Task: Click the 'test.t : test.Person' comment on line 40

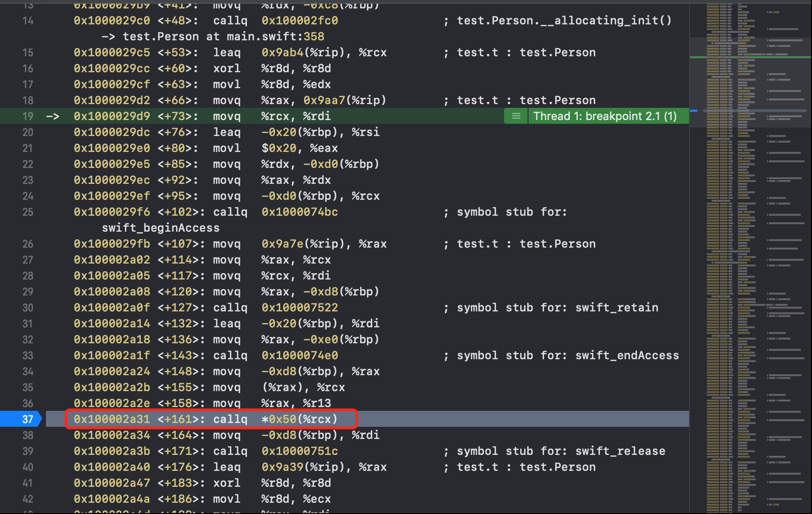Action: [526, 467]
